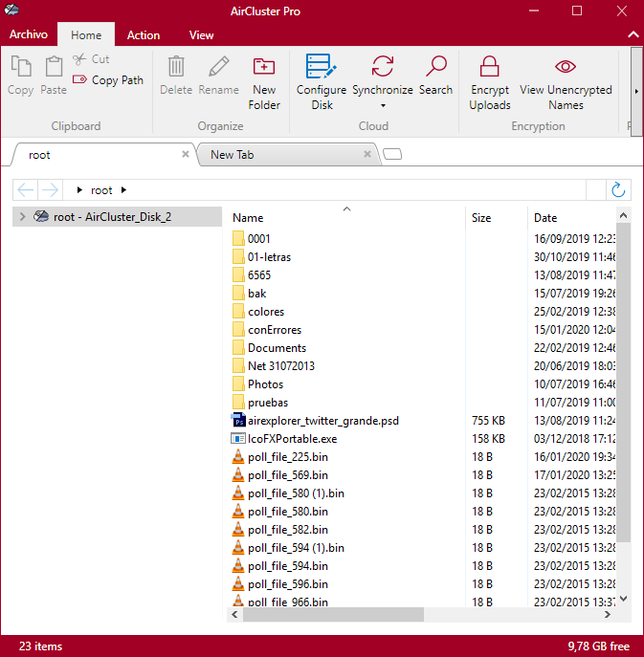Select the conErrores folder
Image resolution: width=644 pixels, height=657 pixels.
click(x=275, y=330)
